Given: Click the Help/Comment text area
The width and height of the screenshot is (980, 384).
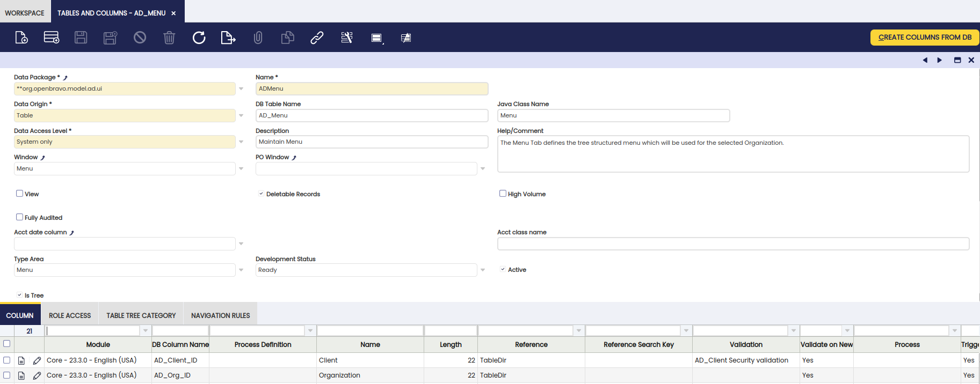Looking at the screenshot, I should point(733,154).
